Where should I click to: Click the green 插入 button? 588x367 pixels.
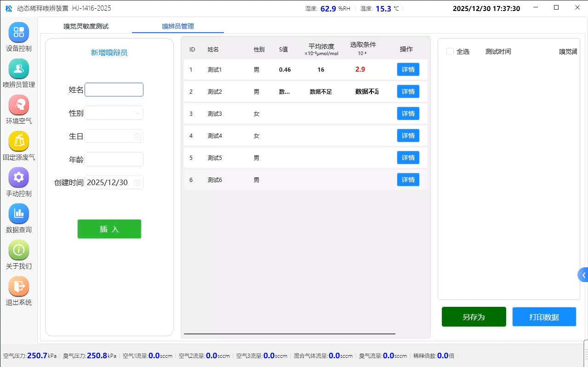109,229
